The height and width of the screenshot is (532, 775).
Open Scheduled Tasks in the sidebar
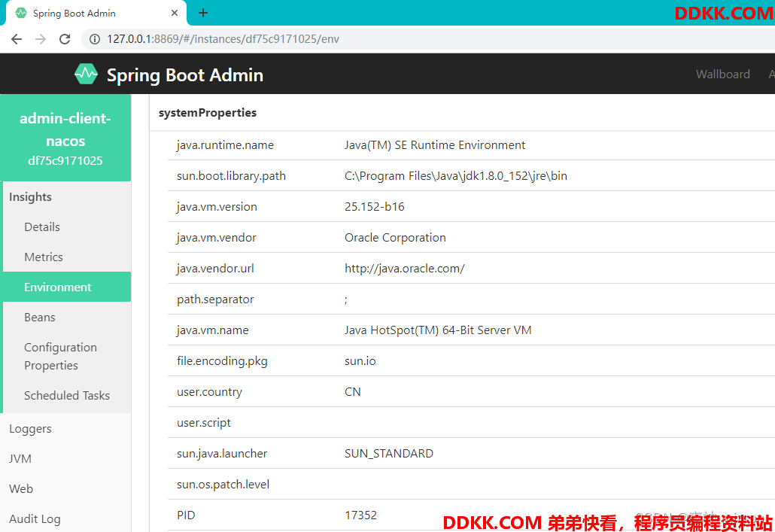tap(67, 396)
